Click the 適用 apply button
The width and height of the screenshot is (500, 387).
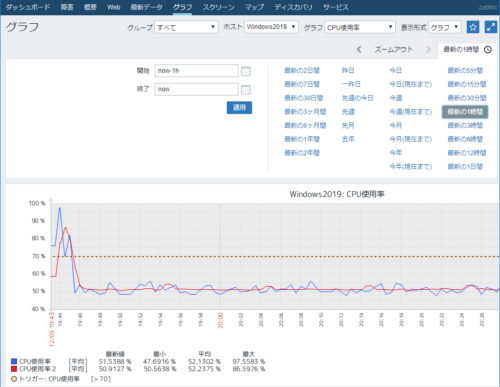239,107
